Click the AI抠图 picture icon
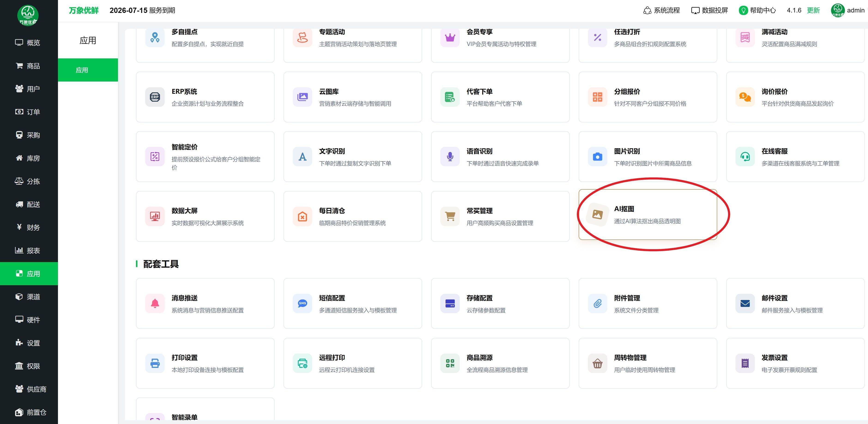 [597, 214]
